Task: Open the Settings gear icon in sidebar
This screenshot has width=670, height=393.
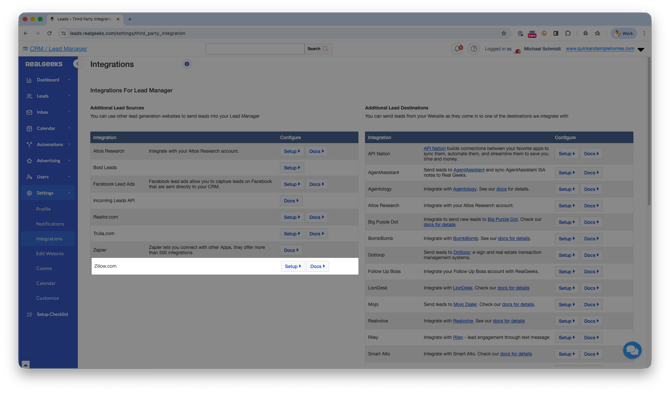Action: pos(29,193)
